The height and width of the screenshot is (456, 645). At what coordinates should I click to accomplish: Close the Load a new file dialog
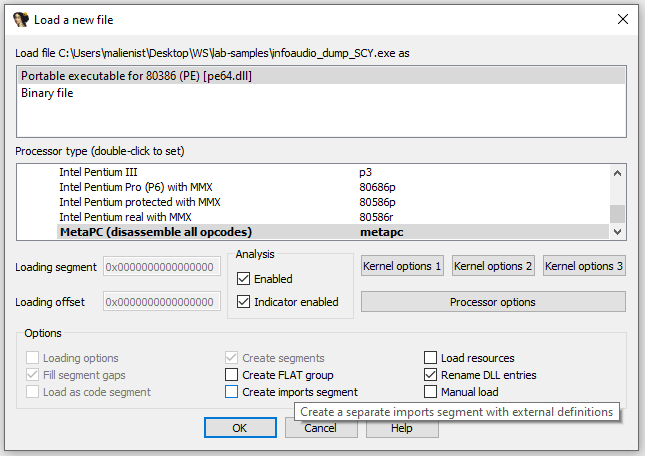(622, 18)
